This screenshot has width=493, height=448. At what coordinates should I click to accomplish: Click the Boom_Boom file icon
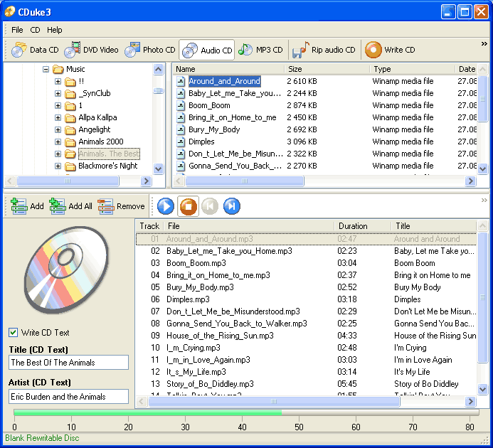(181, 106)
